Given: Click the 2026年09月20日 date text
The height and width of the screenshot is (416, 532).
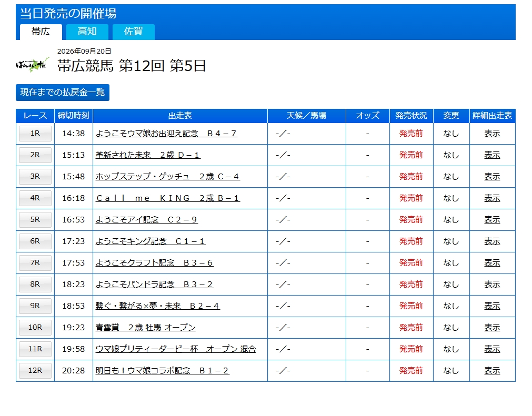Looking at the screenshot, I should (84, 51).
